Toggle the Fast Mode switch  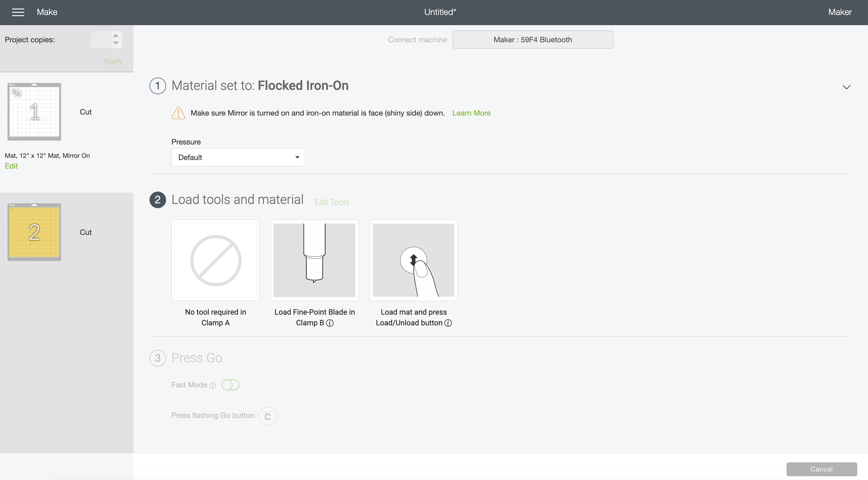pos(230,385)
